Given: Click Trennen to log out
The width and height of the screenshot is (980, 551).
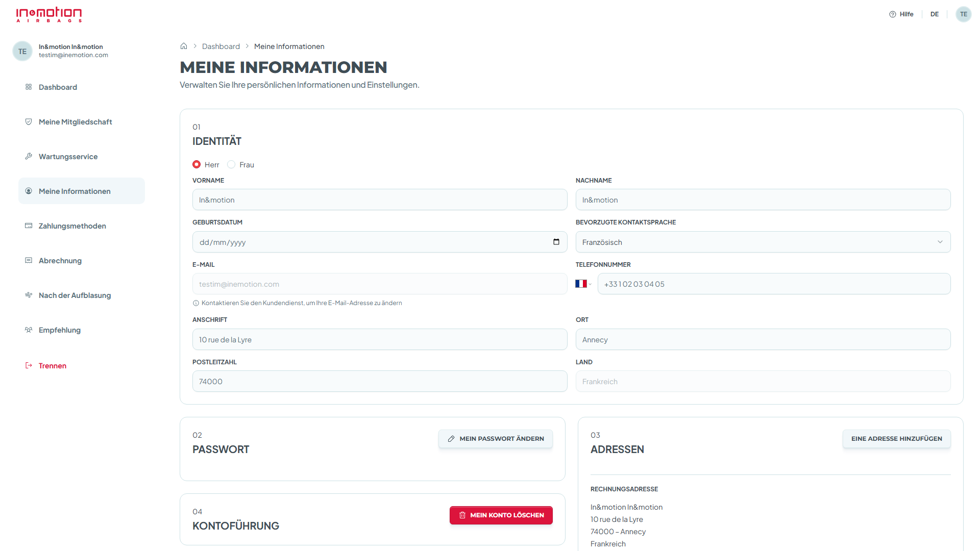Looking at the screenshot, I should pyautogui.click(x=53, y=366).
